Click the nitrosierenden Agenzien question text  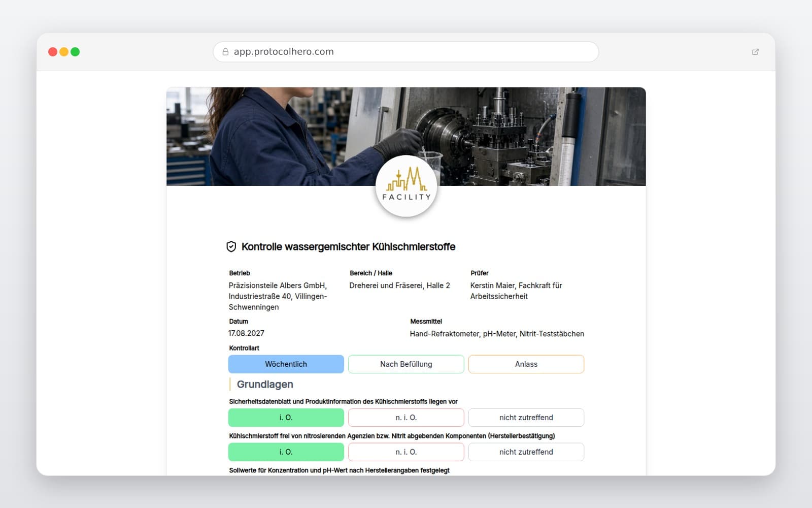pyautogui.click(x=392, y=436)
